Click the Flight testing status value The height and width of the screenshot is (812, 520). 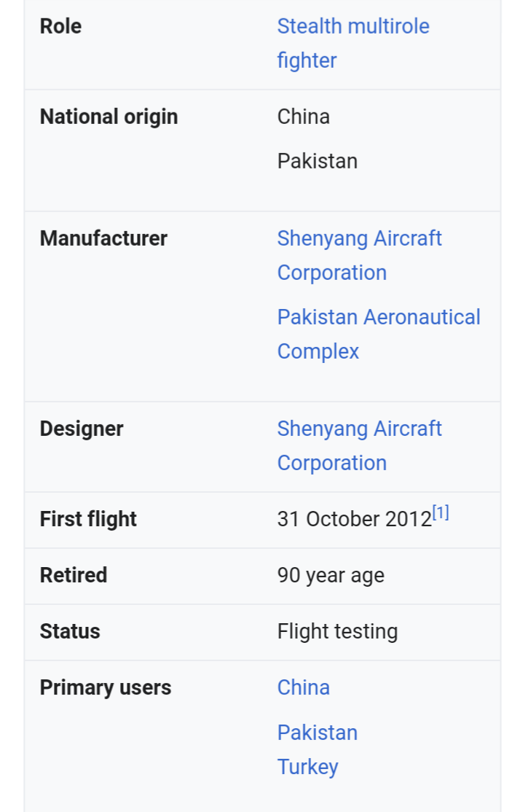coord(337,632)
